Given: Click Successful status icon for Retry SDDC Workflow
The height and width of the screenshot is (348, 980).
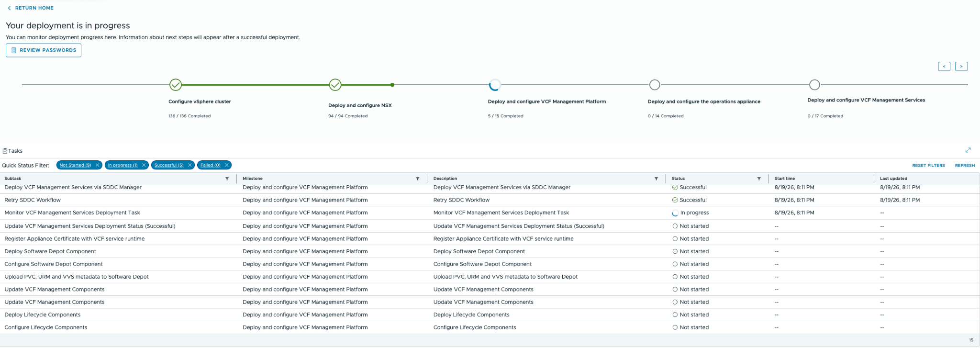Looking at the screenshot, I should (x=675, y=200).
